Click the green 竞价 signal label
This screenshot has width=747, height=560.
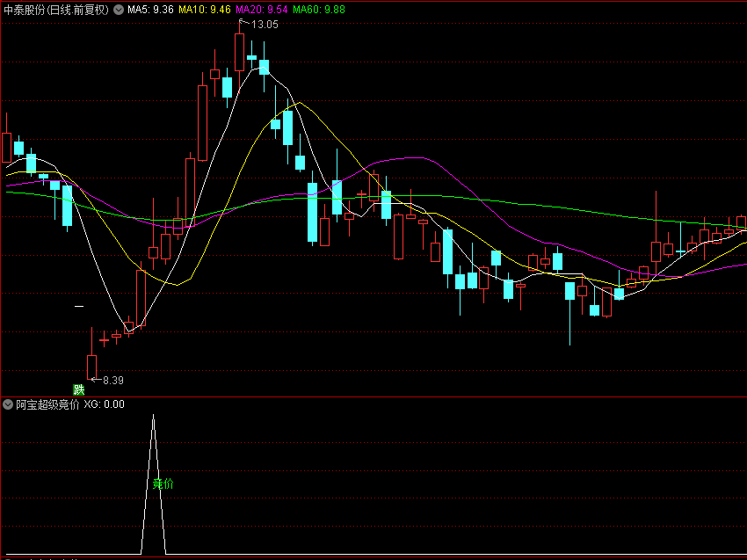click(163, 484)
